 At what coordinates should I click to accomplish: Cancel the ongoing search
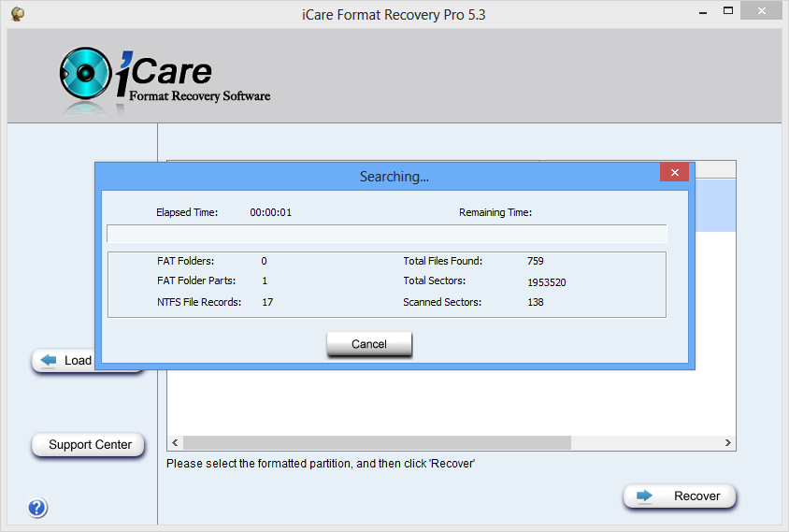pos(369,344)
